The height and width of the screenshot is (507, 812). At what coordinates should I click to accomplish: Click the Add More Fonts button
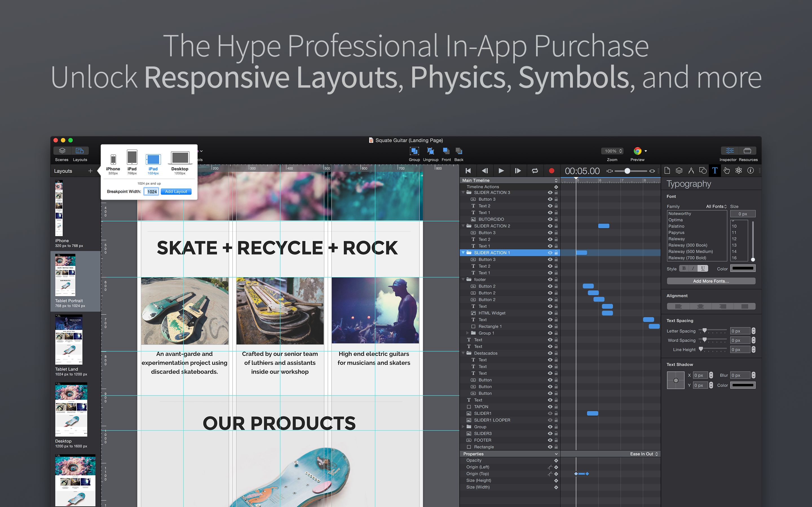[711, 281]
